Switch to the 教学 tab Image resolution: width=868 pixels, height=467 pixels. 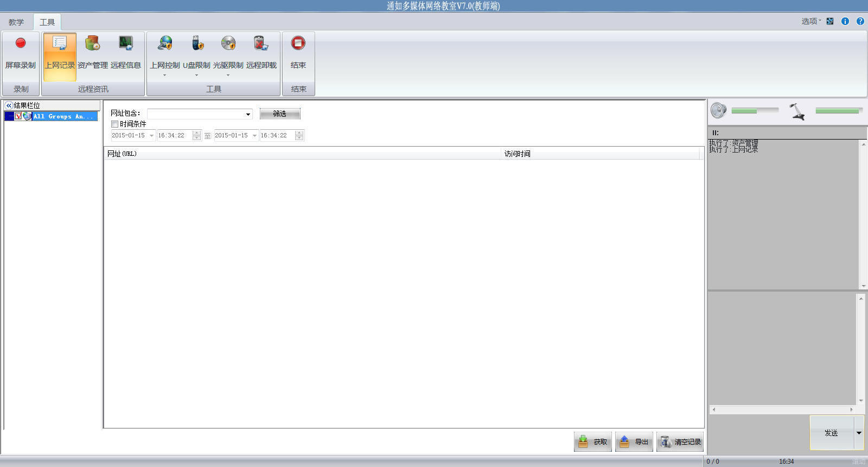point(16,22)
